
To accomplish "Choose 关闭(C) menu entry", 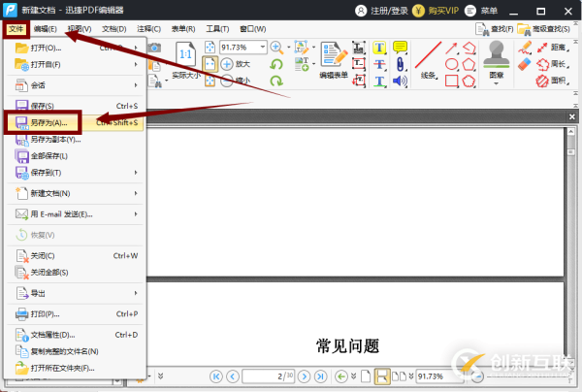I will point(76,256).
